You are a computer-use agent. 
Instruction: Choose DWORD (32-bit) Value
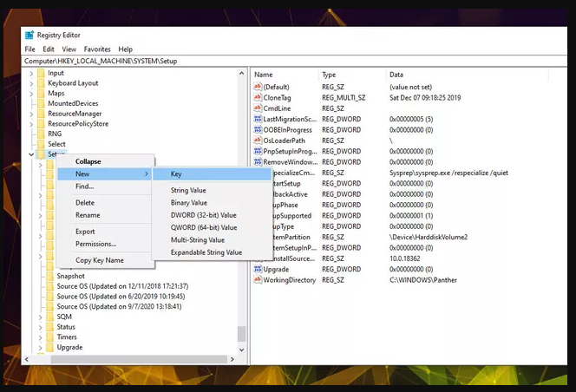(212, 215)
